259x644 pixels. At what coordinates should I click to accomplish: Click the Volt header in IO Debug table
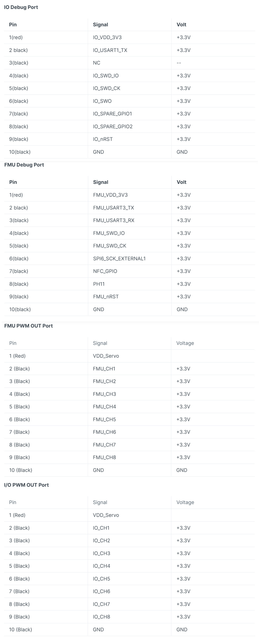pos(181,25)
